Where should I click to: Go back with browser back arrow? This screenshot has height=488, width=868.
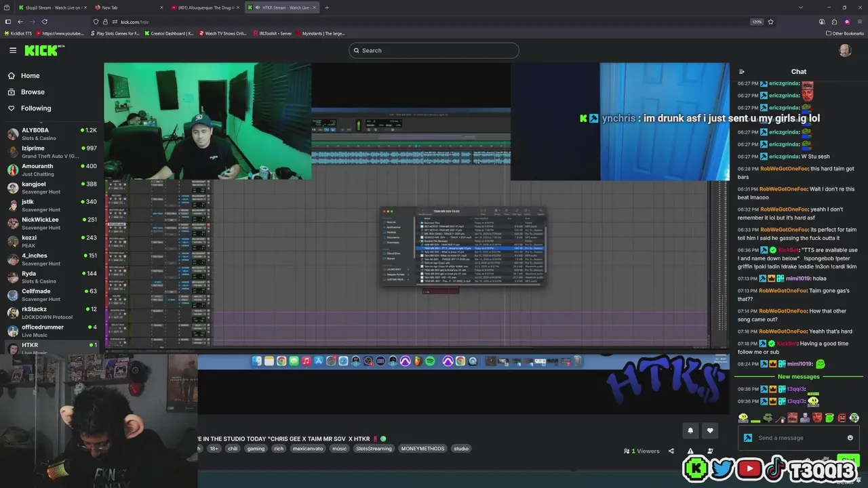coord(20,22)
